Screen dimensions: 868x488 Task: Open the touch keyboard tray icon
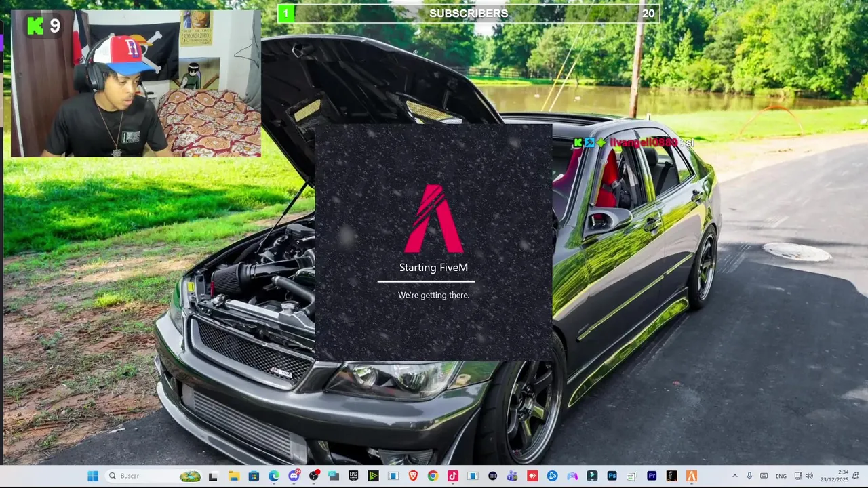[x=764, y=476]
